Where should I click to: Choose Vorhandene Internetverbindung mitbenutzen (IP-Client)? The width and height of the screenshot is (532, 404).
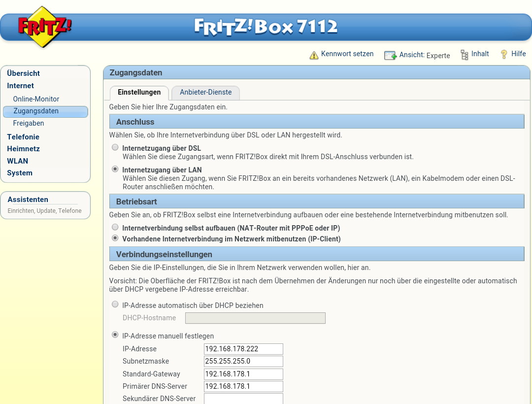[x=115, y=238]
